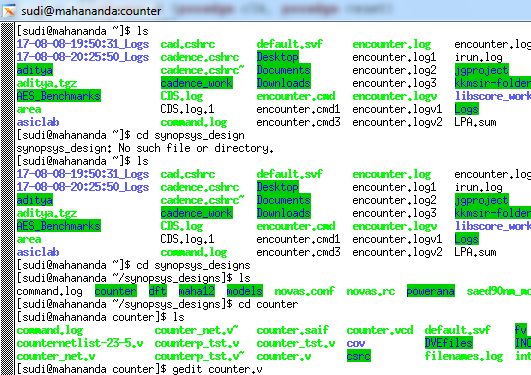The image size is (531, 375).
Task: Click the csrc directory in counter listing
Action: point(359,356)
